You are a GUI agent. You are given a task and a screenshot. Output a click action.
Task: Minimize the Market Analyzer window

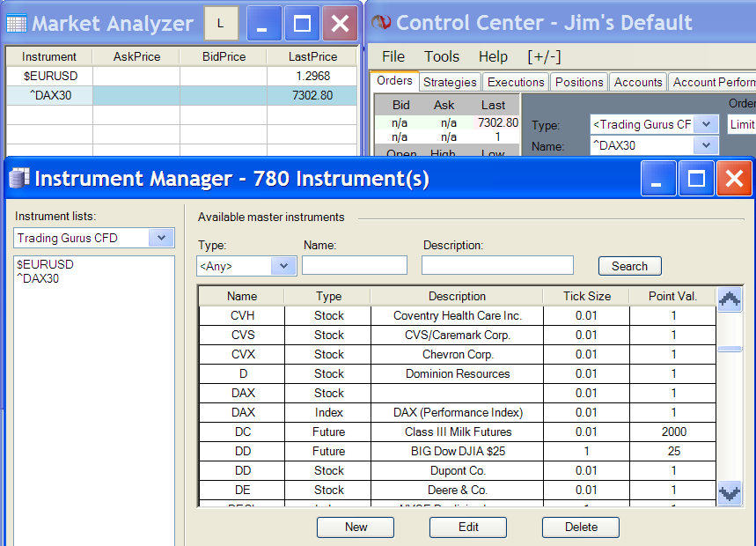262,24
